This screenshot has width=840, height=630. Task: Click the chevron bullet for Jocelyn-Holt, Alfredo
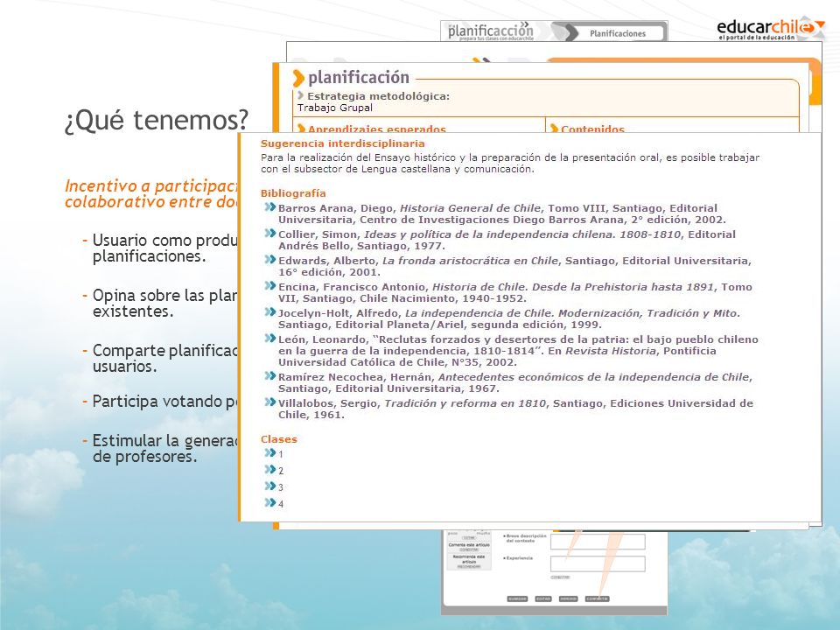coord(270,312)
